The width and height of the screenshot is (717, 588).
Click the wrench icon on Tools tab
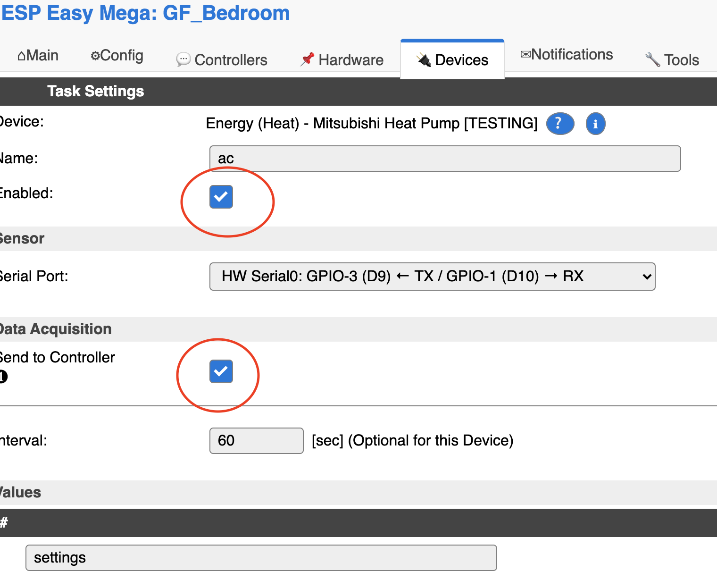tap(653, 60)
